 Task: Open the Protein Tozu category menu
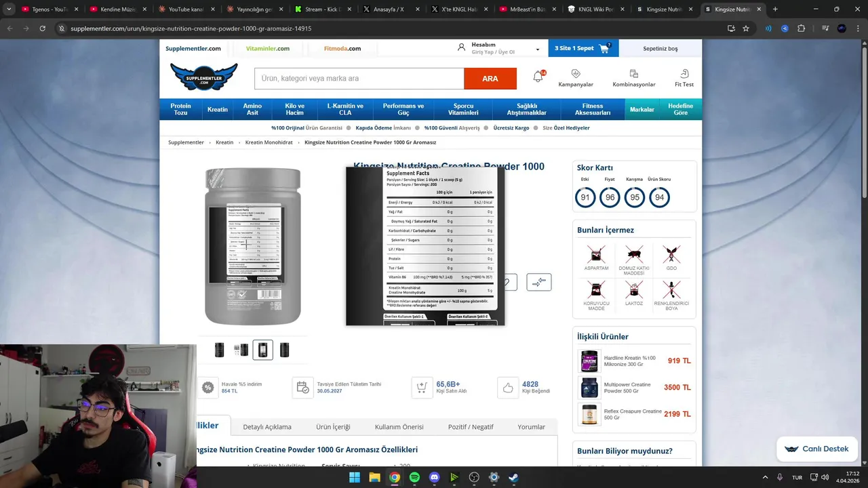click(180, 109)
